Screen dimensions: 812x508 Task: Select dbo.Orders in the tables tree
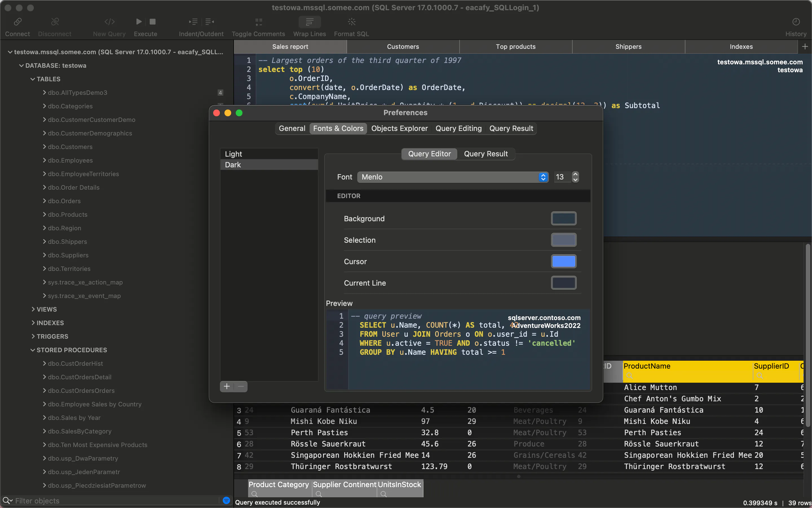(x=64, y=201)
